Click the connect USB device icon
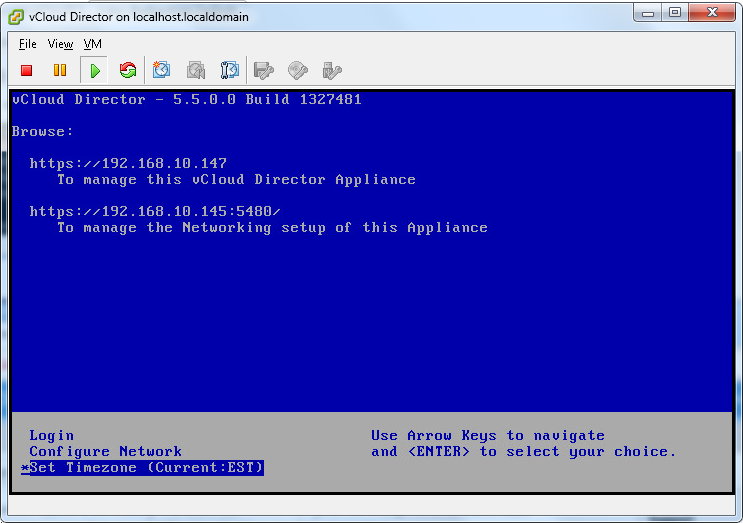The height and width of the screenshot is (523, 743). tap(332, 70)
